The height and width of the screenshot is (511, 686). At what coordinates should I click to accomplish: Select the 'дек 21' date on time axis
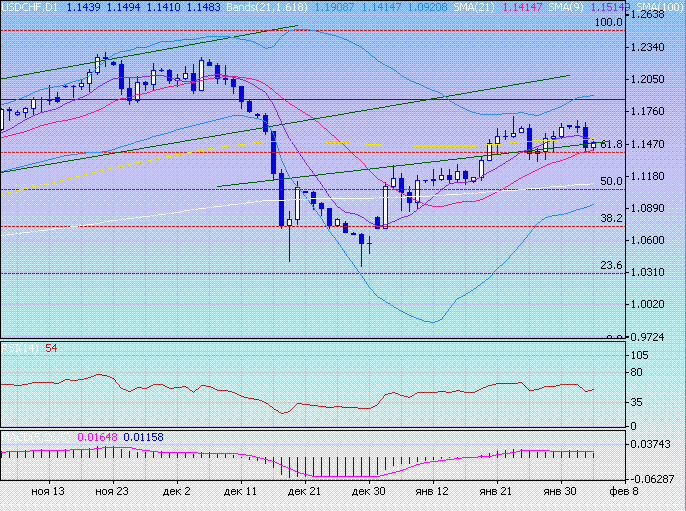[304, 491]
